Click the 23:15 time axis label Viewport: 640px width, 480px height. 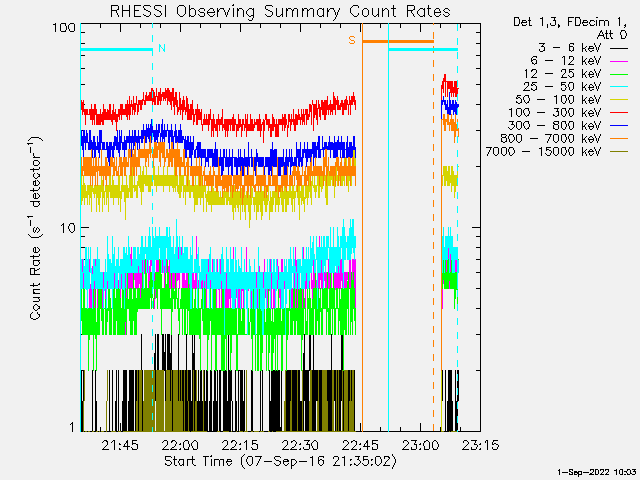[x=480, y=445]
